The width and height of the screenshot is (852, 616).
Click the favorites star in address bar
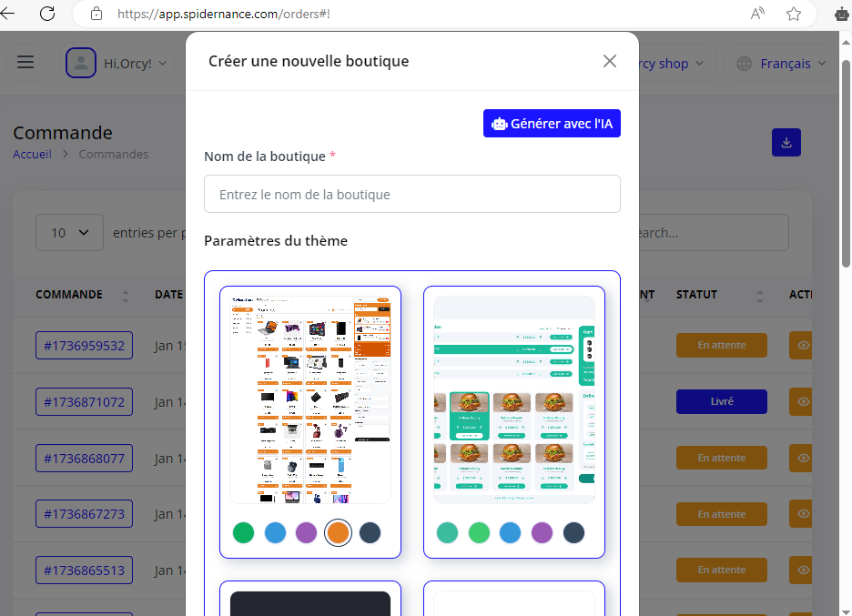[794, 14]
